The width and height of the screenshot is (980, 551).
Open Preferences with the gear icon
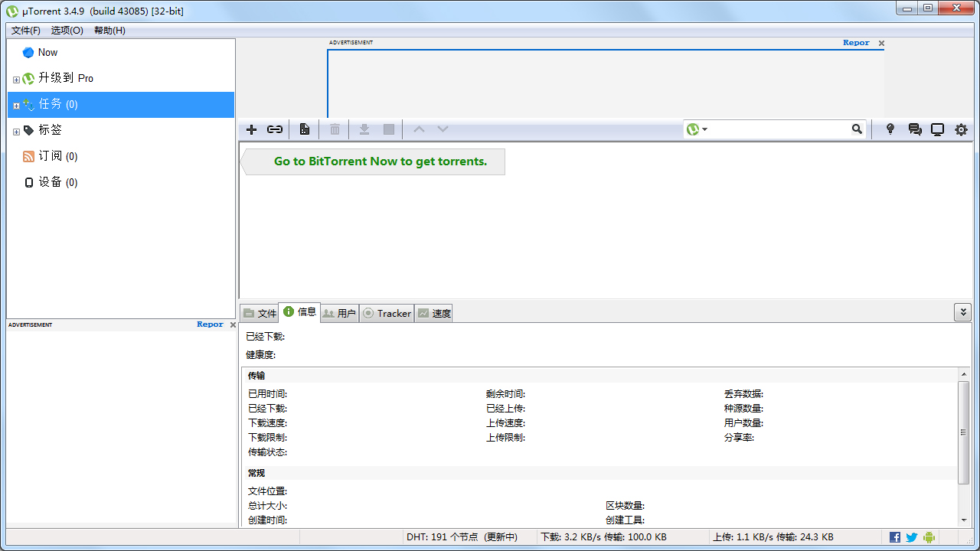tap(961, 129)
